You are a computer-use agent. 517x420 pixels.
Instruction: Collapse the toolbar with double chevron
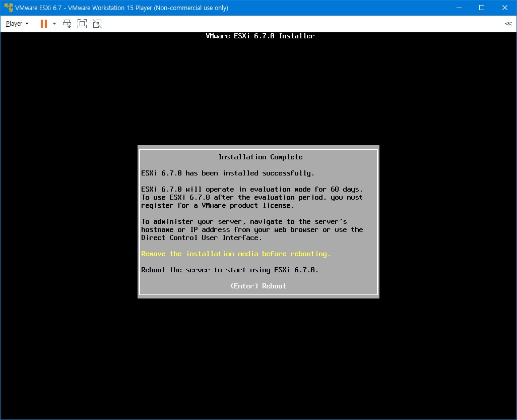click(508, 23)
